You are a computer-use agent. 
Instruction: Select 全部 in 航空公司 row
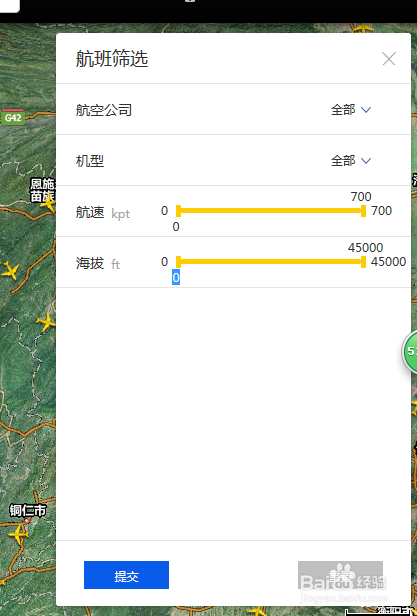(x=343, y=110)
